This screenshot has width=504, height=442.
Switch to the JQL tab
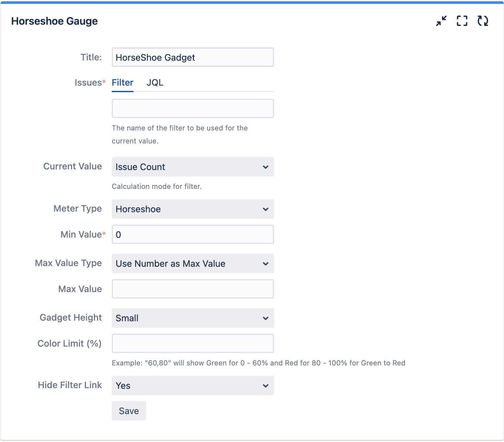click(155, 83)
